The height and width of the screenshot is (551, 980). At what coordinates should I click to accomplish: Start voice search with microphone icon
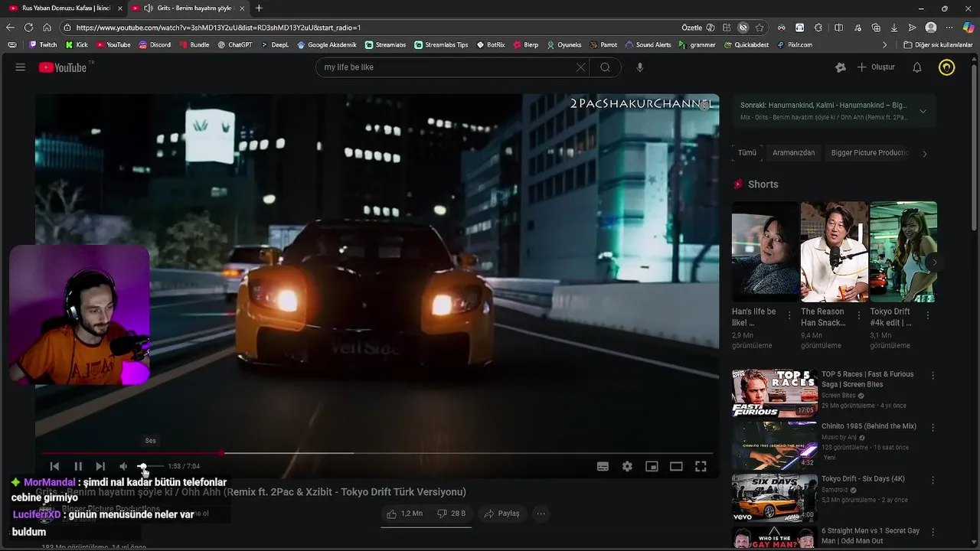click(x=640, y=67)
